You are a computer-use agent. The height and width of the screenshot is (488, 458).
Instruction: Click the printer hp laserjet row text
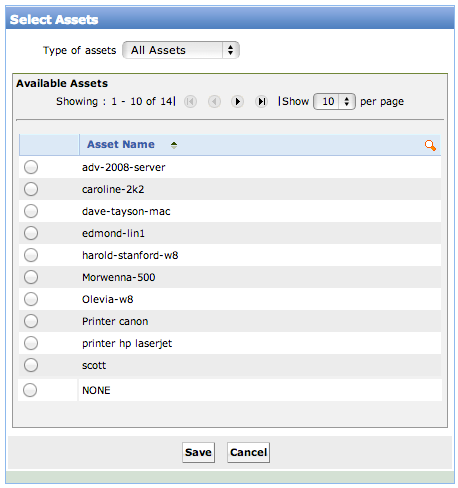(127, 343)
